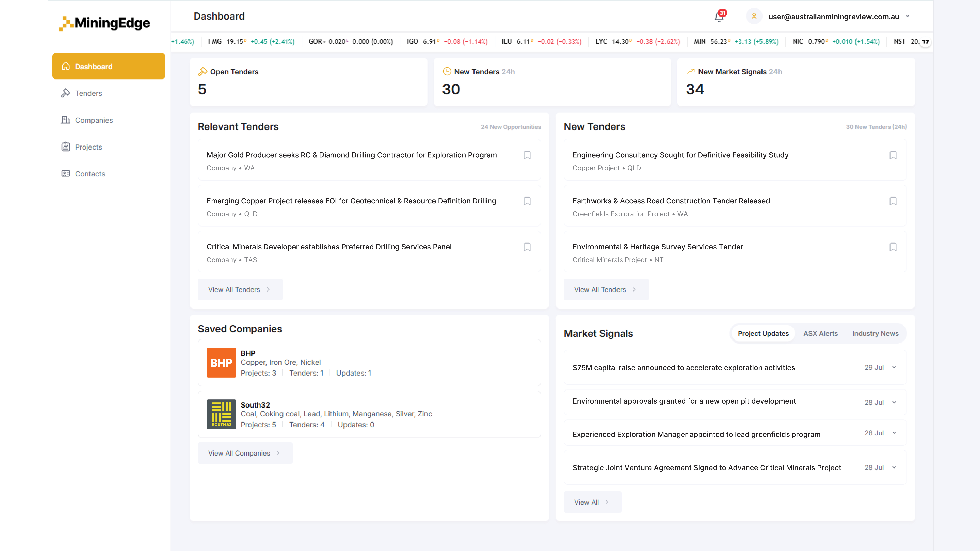This screenshot has height=551, width=980.
Task: Go to Dashboard in sidebar
Action: tap(109, 66)
